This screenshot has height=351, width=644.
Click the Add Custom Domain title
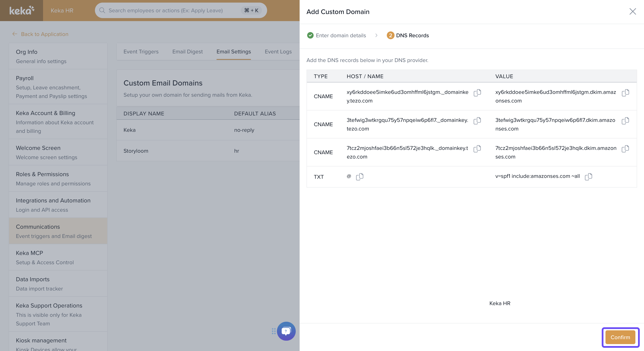coord(338,12)
